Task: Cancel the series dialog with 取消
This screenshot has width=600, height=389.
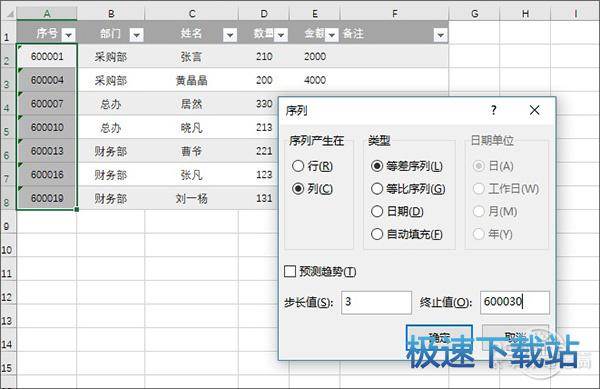Action: click(x=515, y=337)
